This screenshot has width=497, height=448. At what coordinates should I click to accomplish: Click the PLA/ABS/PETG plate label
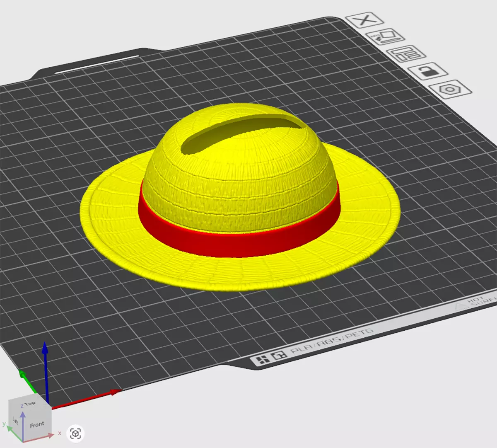tap(331, 341)
